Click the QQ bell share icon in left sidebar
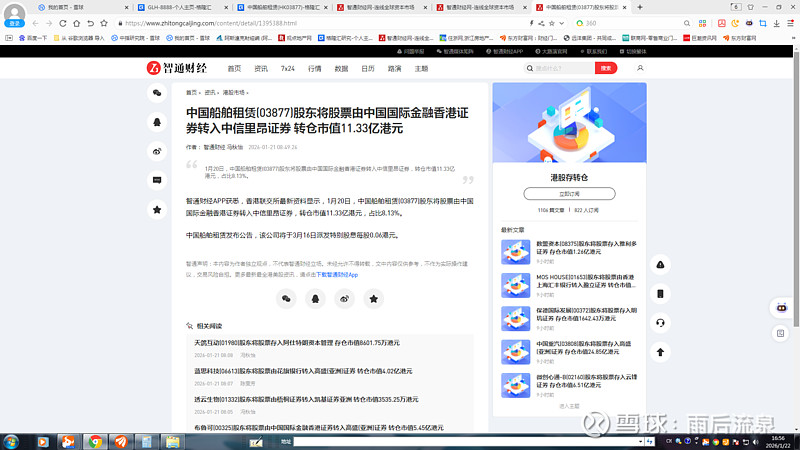The height and width of the screenshot is (450, 800). pyautogui.click(x=157, y=122)
